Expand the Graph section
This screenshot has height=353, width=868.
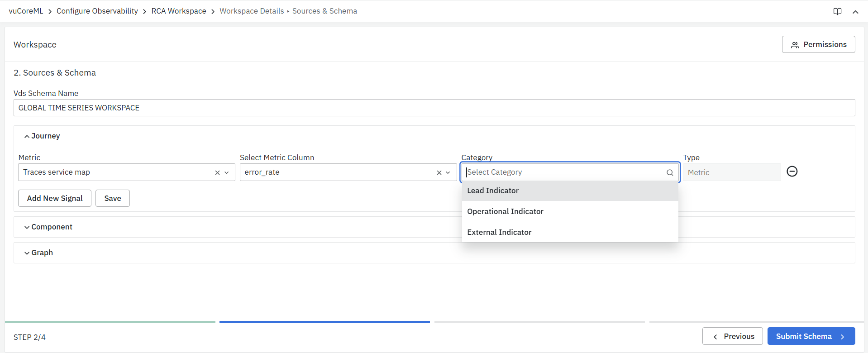click(38, 253)
